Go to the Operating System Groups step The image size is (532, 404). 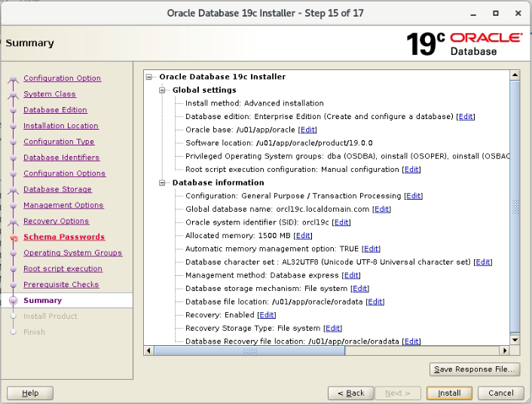(x=72, y=253)
